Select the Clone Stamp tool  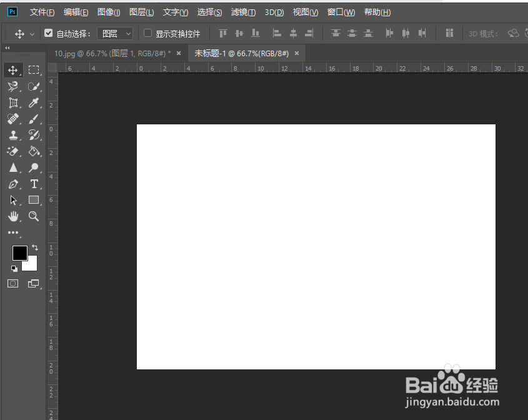(13, 135)
